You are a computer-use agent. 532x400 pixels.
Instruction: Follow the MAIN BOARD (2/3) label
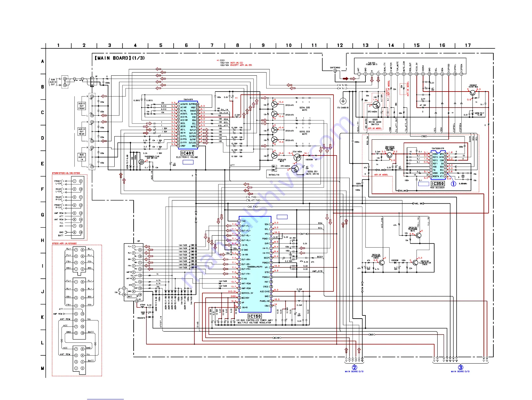354,371
